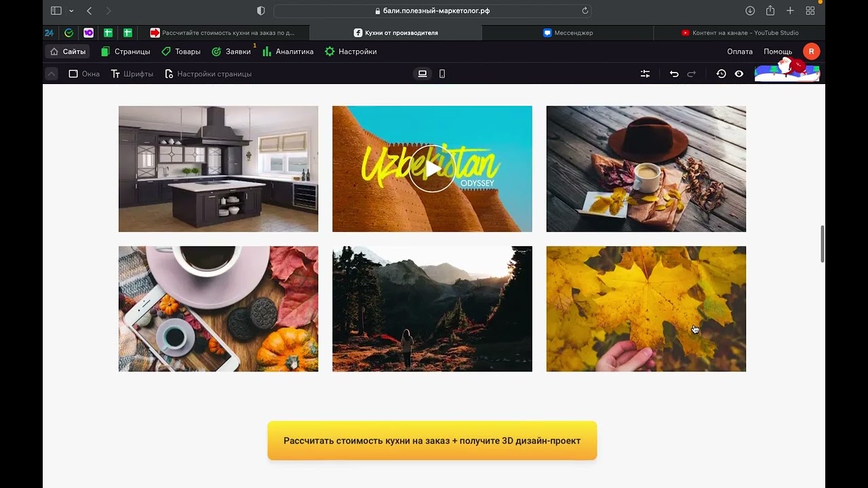
Task: Open version history clock icon
Action: [x=721, y=74]
